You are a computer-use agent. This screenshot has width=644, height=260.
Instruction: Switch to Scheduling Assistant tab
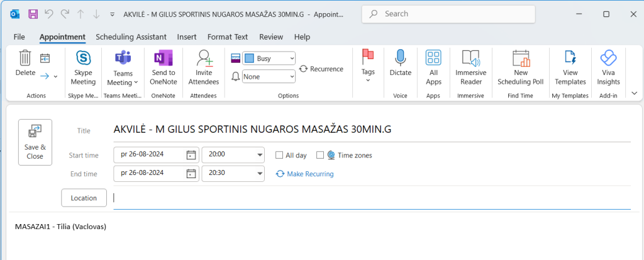click(x=131, y=37)
